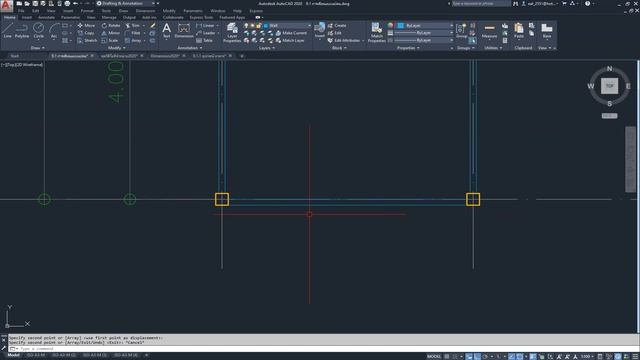
Task: Switch to the Annotate ribbon tab
Action: pos(46,18)
